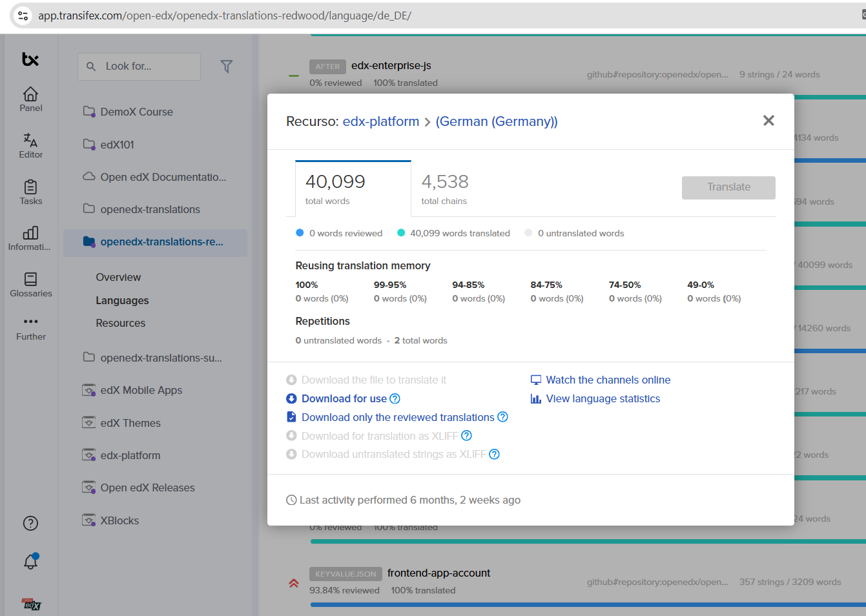Open the Panel dashboard icon
The height and width of the screenshot is (616, 866).
pyautogui.click(x=30, y=99)
